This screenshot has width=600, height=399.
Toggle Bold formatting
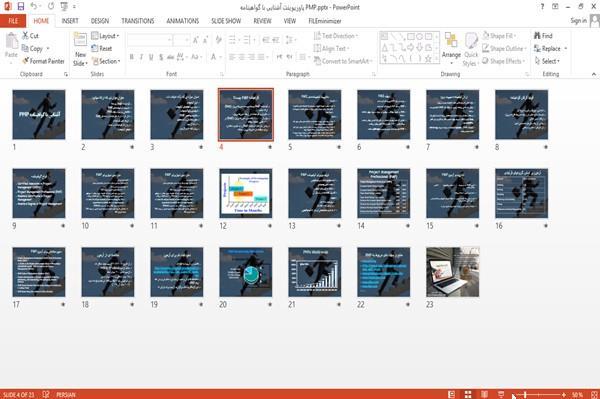pyautogui.click(x=132, y=57)
